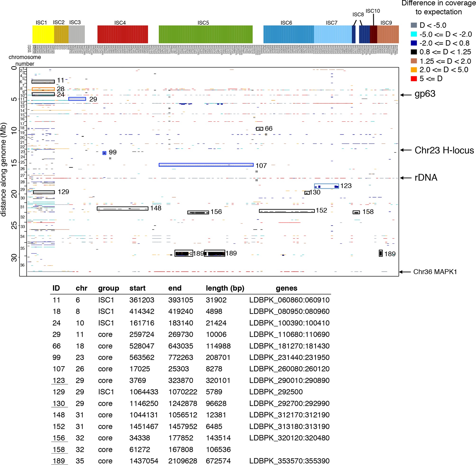This screenshot has height=465, width=476.
Task: Select the orange box labeled 28
Action: point(43,89)
